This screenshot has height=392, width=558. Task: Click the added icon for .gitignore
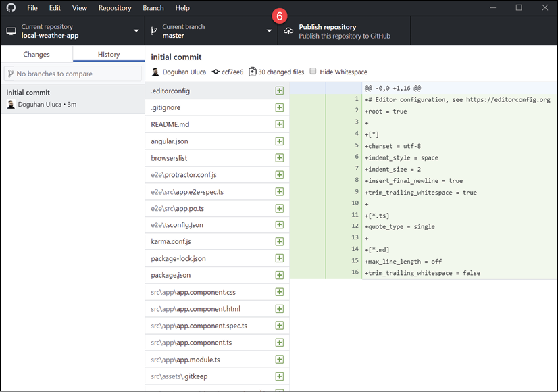pos(280,107)
